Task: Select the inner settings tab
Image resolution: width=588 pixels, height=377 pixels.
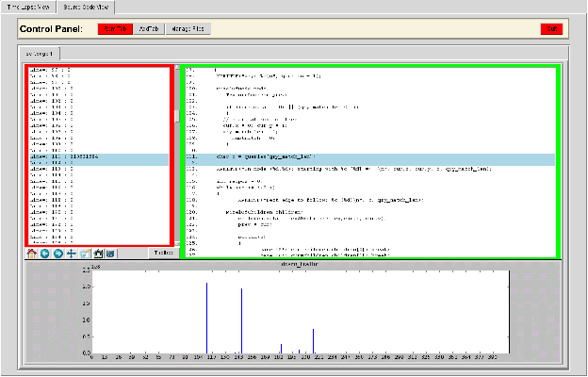Action: click(x=41, y=55)
